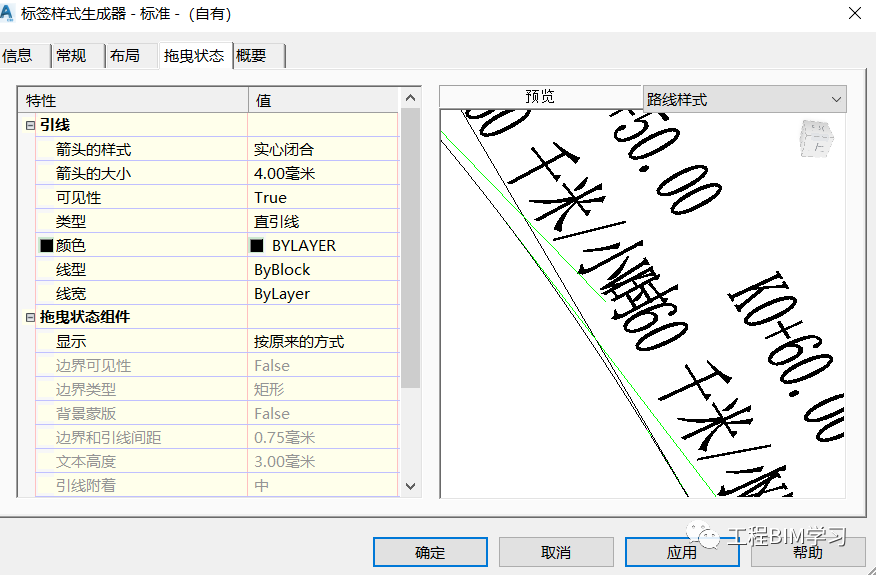Click the 背景蒙版 property row
Image resolution: width=876 pixels, height=575 pixels.
217,414
